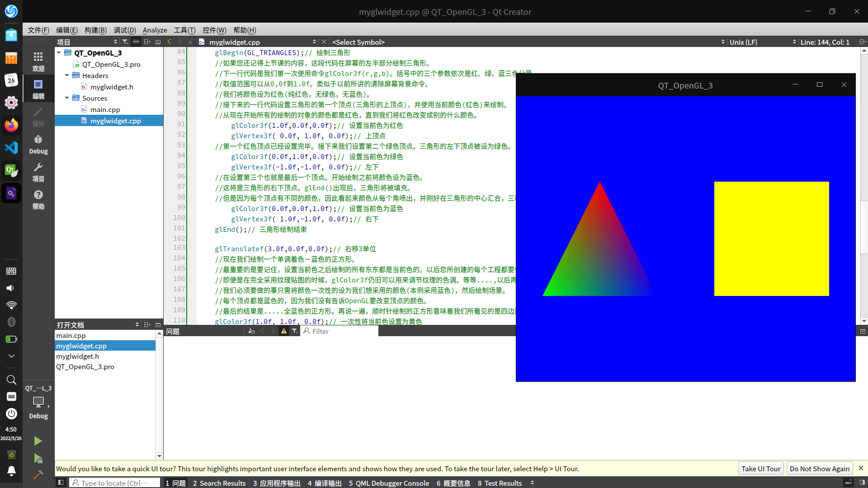Image resolution: width=868 pixels, height=488 pixels.
Task: Switch to the Search Results output tab
Action: coord(219,483)
